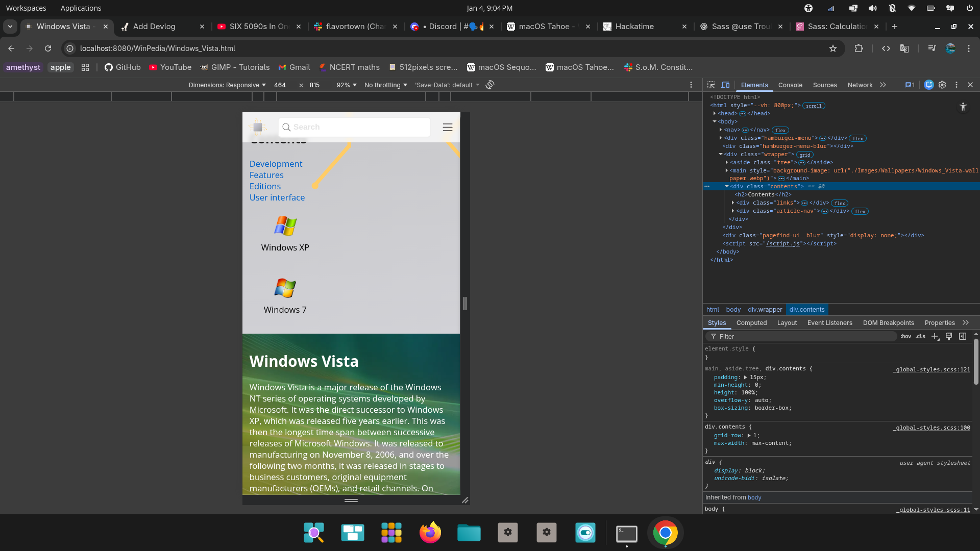Click the User interface link
The image size is (980, 551).
(277, 197)
